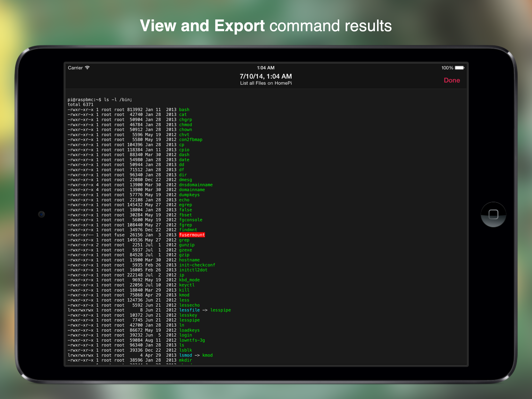Select the highlighted fusermount entry
The height and width of the screenshot is (399, 532).
point(192,235)
